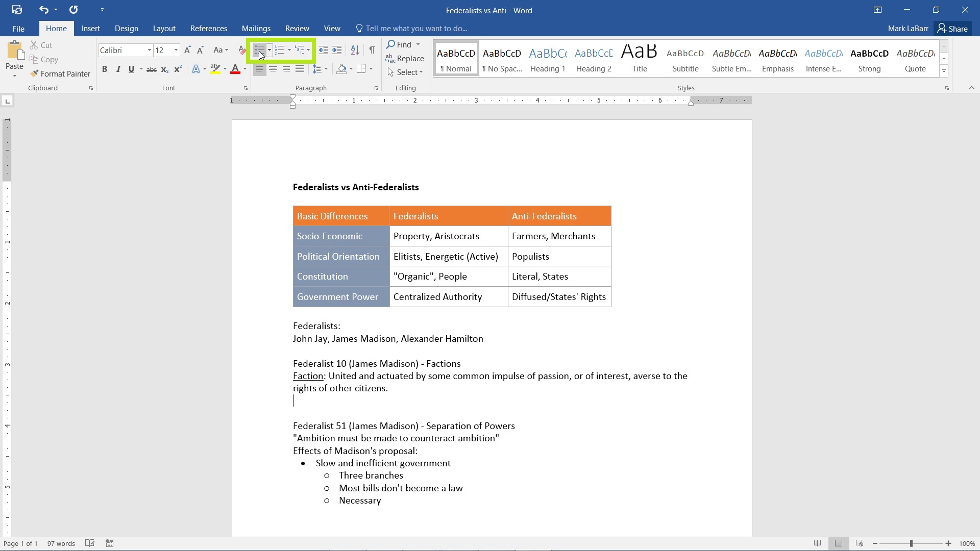Click the Align Right icon
This screenshot has width=980, height=551.
coord(286,69)
